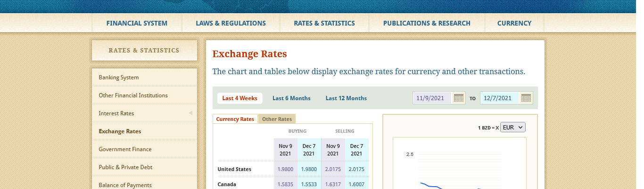Screen dimensions: 644x189
Task: Open Other Financial Institutions link
Action: tap(133, 95)
